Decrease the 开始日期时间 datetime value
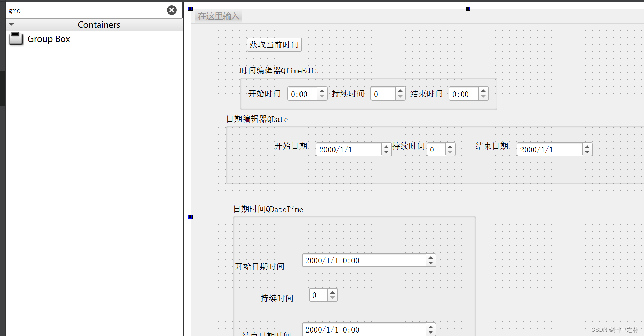The width and height of the screenshot is (644, 336). 431,263
